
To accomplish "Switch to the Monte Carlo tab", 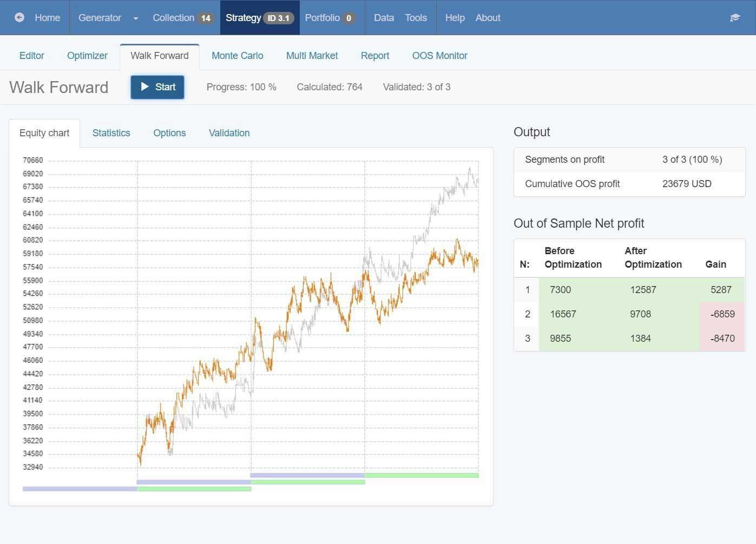I will 237,56.
